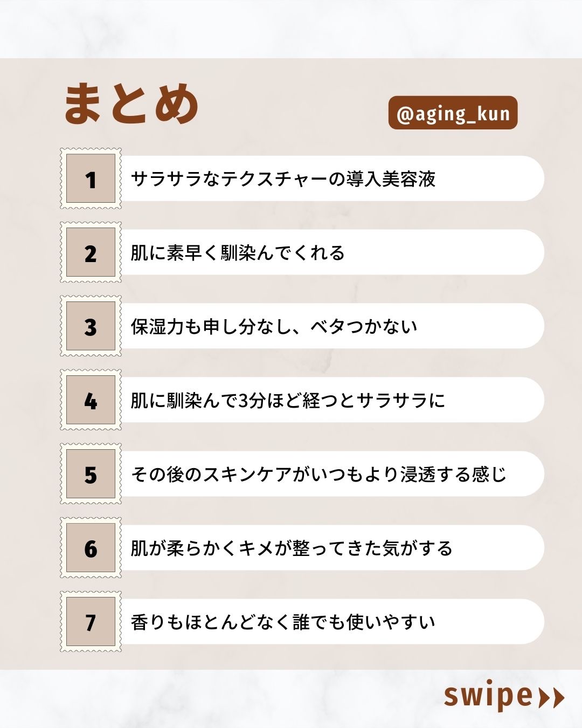The height and width of the screenshot is (728, 582).
Task: Tap the number 7 stamp badge
Action: 91,622
